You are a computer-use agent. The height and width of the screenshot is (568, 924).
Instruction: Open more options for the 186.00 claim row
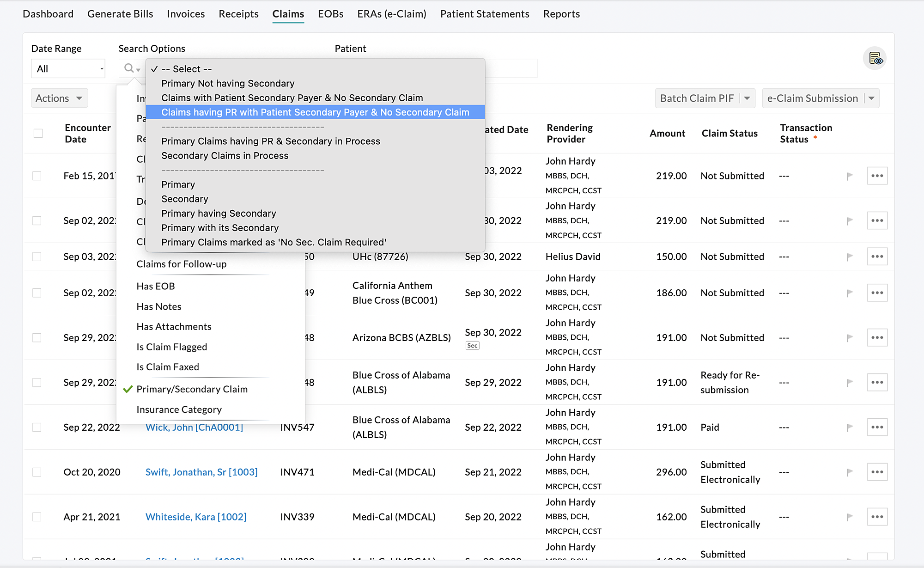[877, 293]
